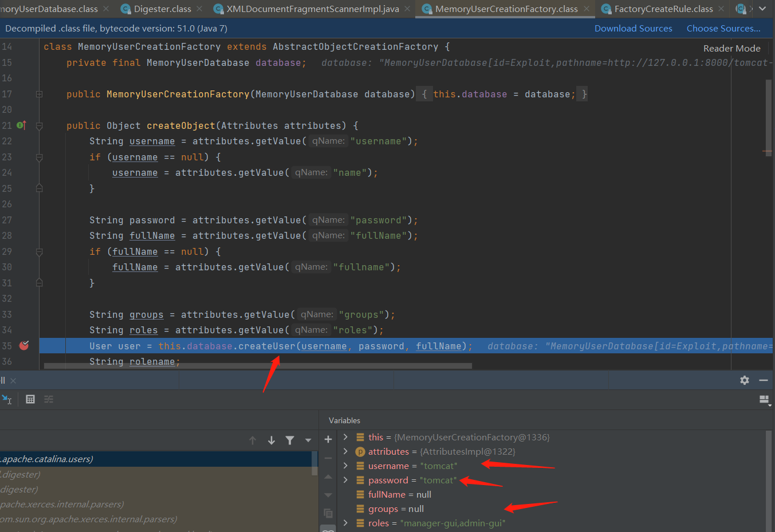The width and height of the screenshot is (775, 532).
Task: Close MemoryUserCreationFactory.class tab
Action: (x=587, y=9)
